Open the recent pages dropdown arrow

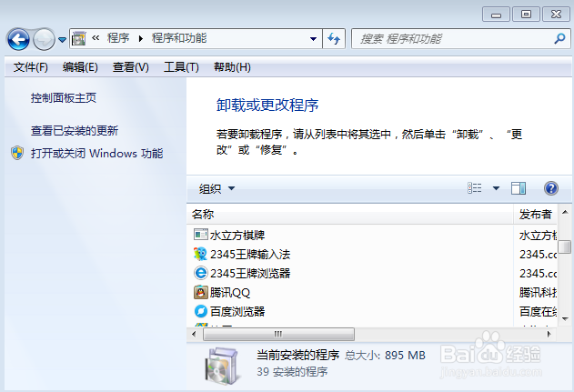[x=62, y=39]
